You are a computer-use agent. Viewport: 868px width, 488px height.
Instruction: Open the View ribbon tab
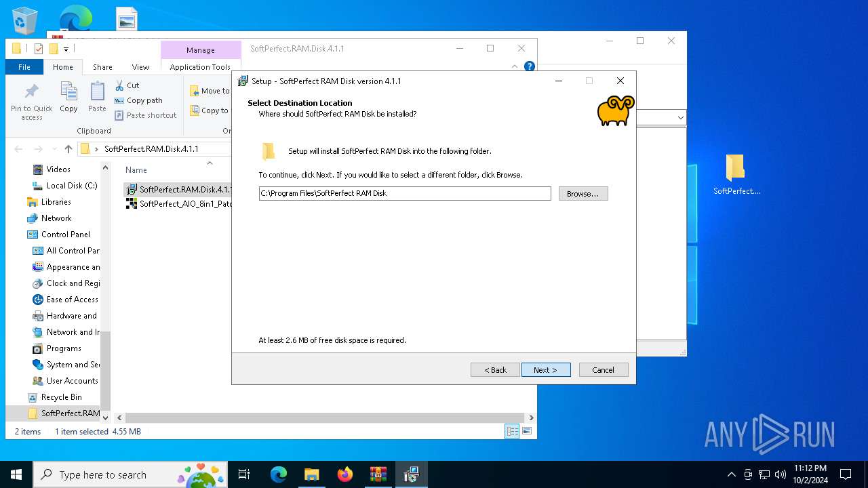pos(140,67)
